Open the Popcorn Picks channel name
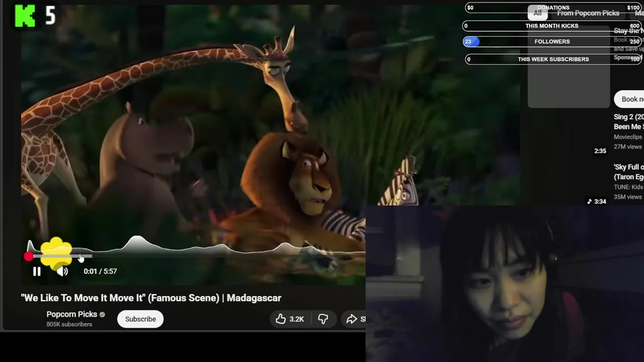The image size is (644, 362). pos(71,314)
